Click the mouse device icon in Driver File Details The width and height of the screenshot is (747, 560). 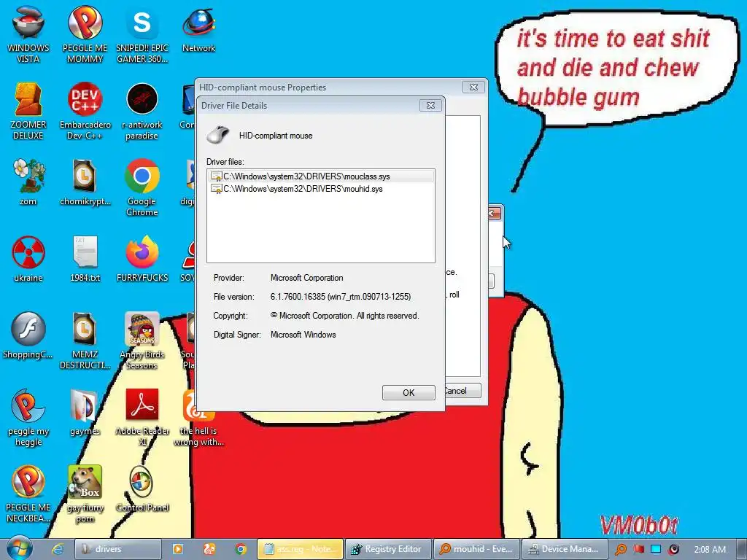[x=217, y=135]
